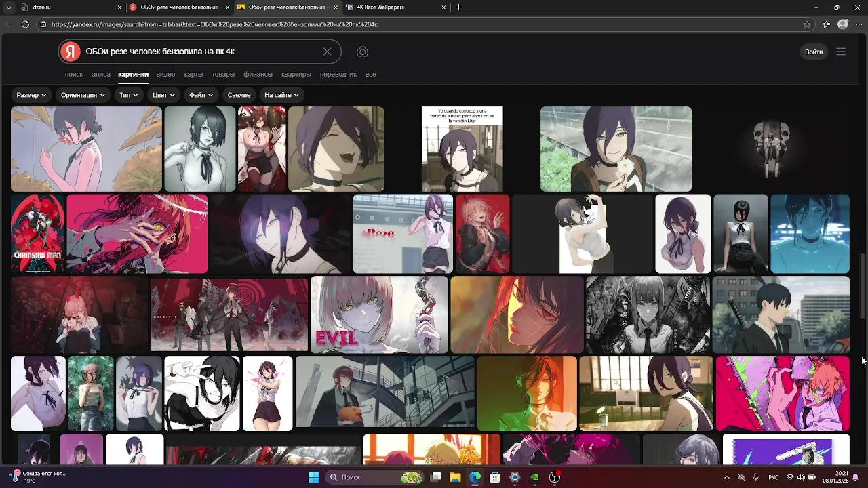Expand the Размер filter dropdown

point(31,95)
